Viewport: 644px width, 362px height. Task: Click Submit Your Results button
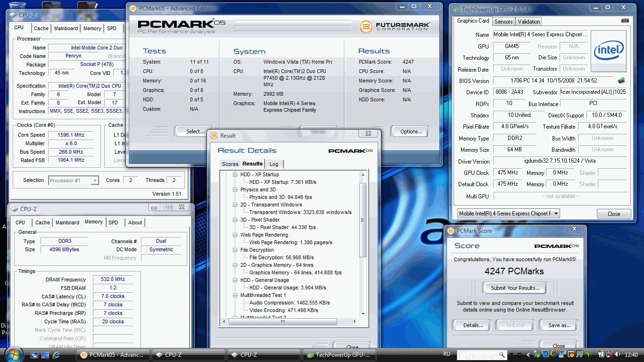[515, 288]
